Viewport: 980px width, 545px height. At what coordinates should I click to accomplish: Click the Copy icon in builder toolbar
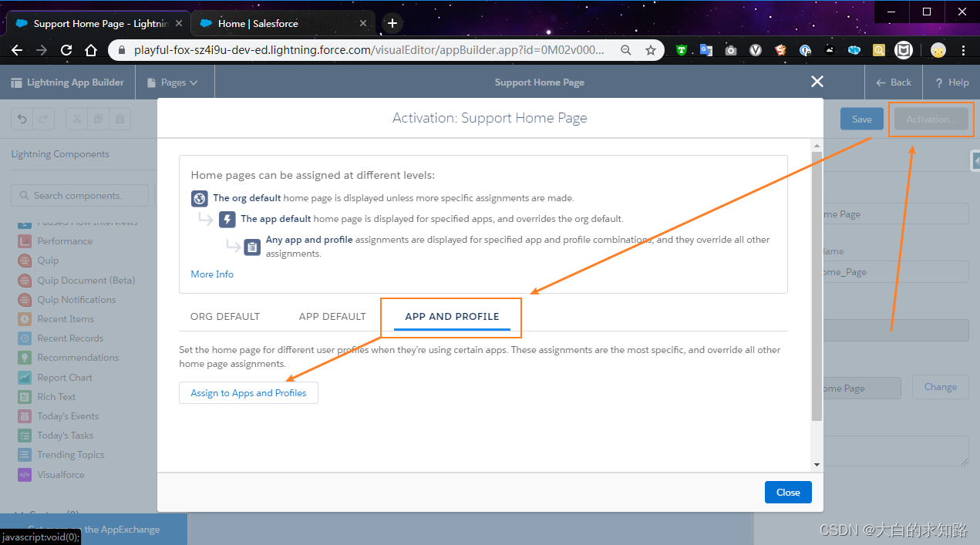(98, 119)
